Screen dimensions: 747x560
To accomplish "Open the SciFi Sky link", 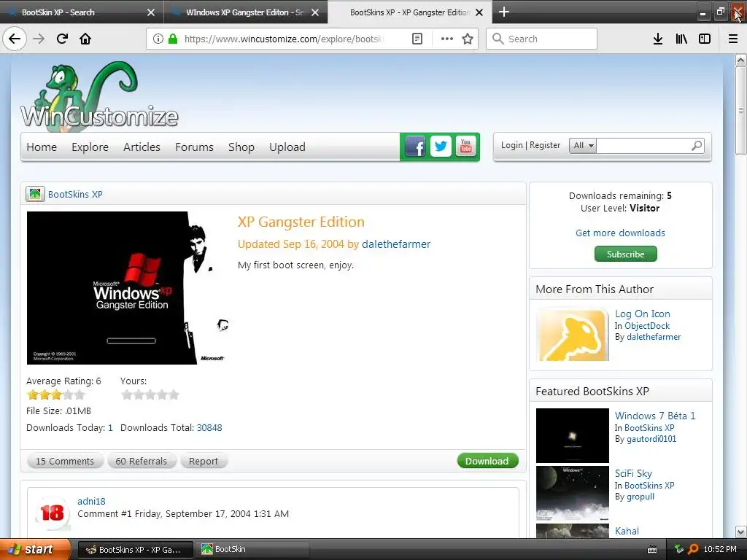I will (633, 473).
